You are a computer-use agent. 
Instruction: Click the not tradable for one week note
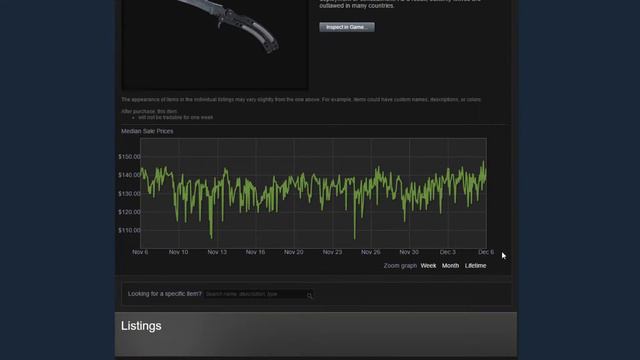pos(176,118)
